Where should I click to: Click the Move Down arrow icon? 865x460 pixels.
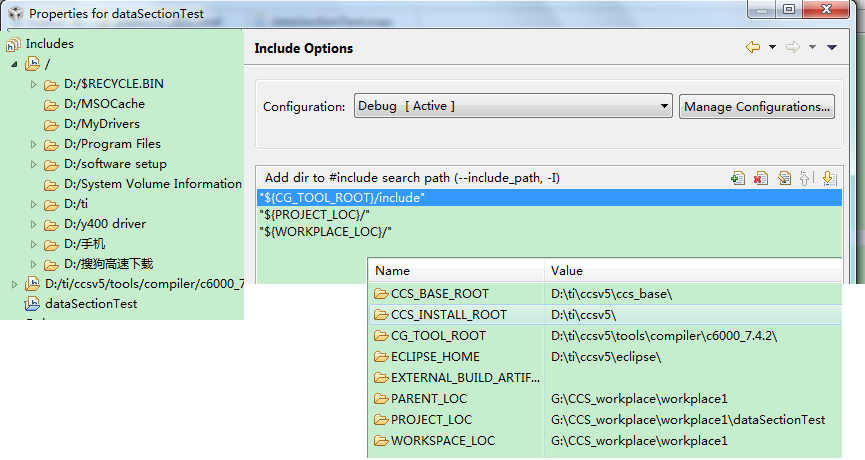point(829,178)
